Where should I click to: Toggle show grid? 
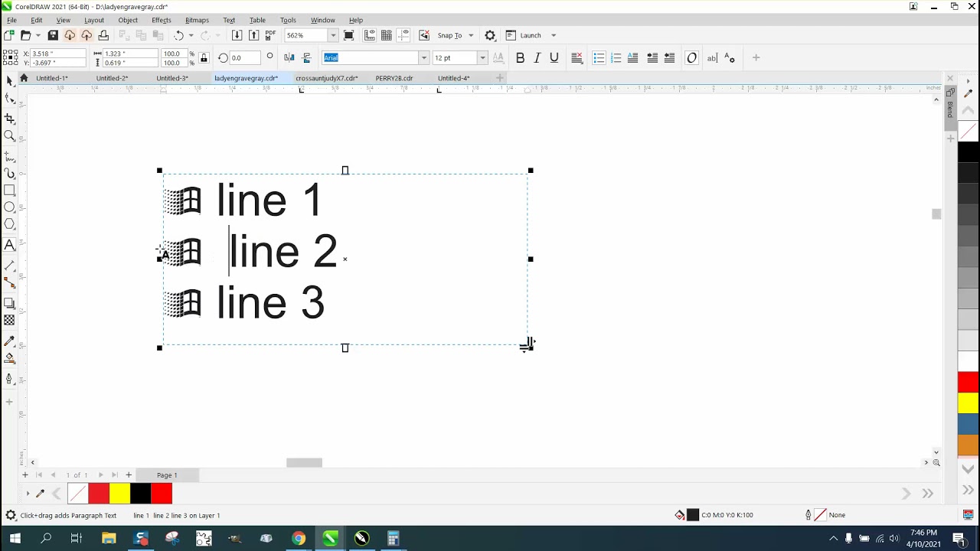(387, 35)
